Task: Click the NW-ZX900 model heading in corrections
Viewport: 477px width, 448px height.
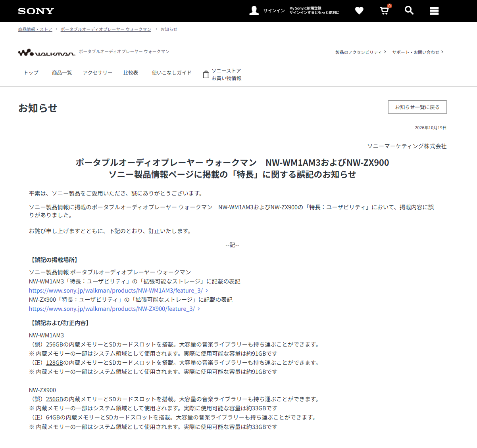Action: point(42,390)
